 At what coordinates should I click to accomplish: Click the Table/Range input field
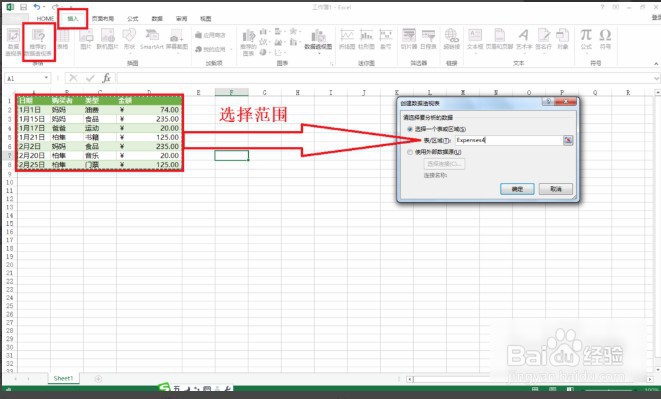[x=509, y=140]
